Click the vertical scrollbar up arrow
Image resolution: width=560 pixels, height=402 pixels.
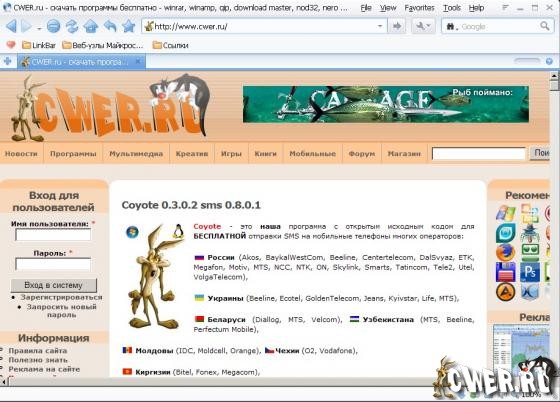click(554, 75)
